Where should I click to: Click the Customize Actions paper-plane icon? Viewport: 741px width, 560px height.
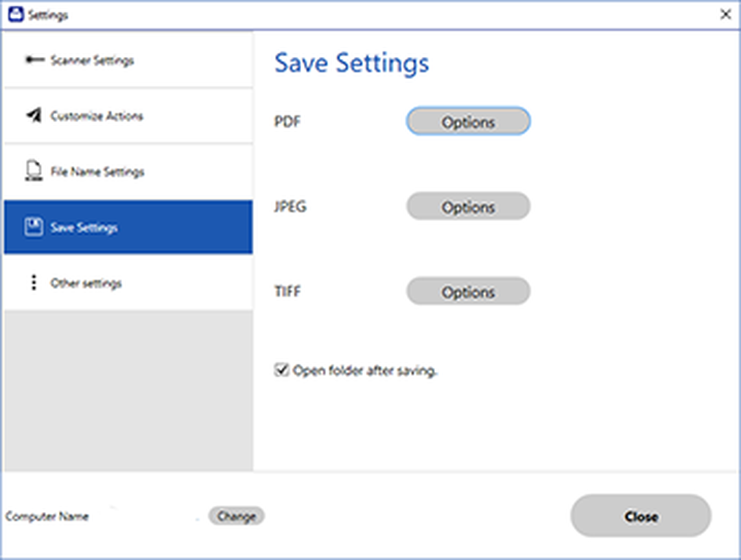click(x=34, y=115)
